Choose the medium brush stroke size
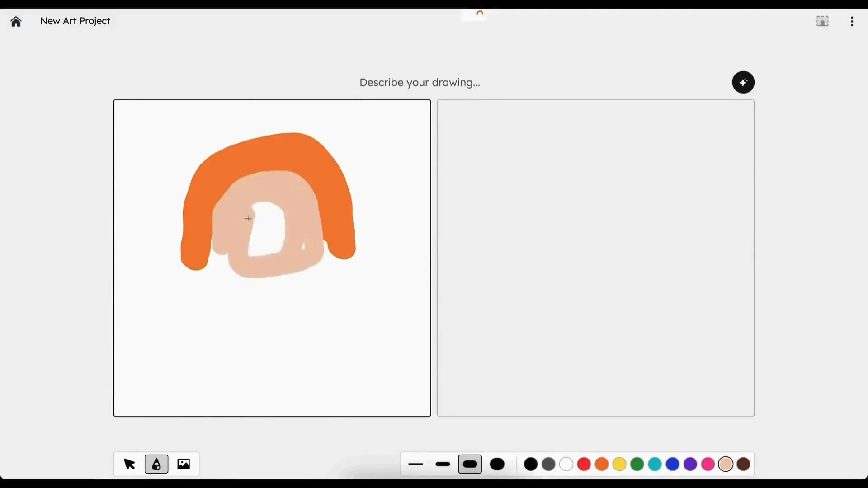This screenshot has height=488, width=868. click(x=443, y=465)
